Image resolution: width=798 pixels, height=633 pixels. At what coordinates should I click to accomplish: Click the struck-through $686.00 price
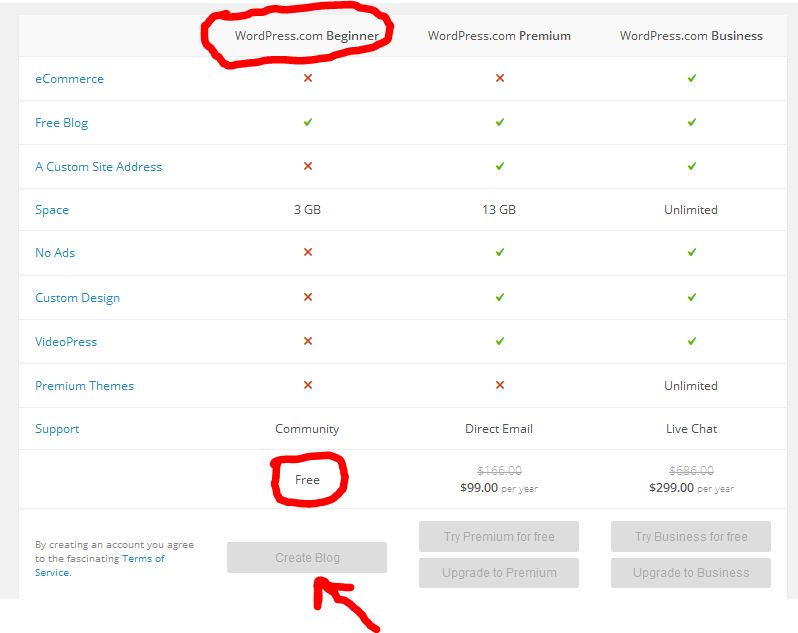(691, 471)
